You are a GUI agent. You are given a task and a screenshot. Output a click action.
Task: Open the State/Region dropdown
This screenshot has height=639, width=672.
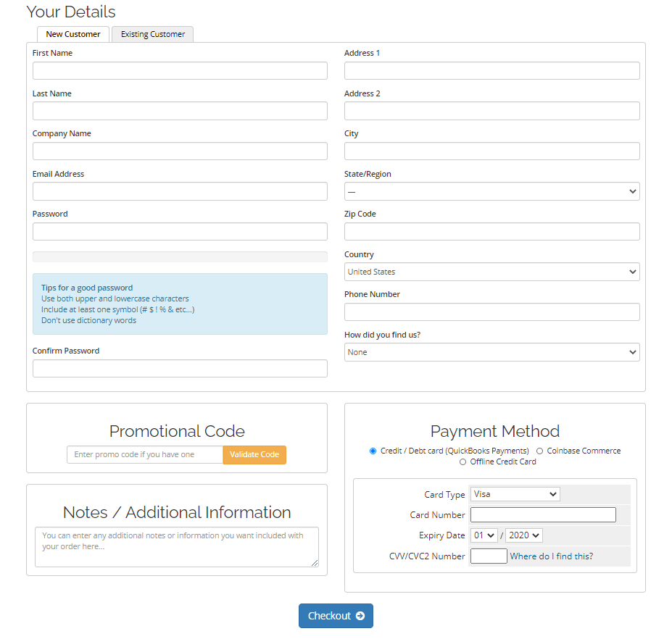[491, 191]
